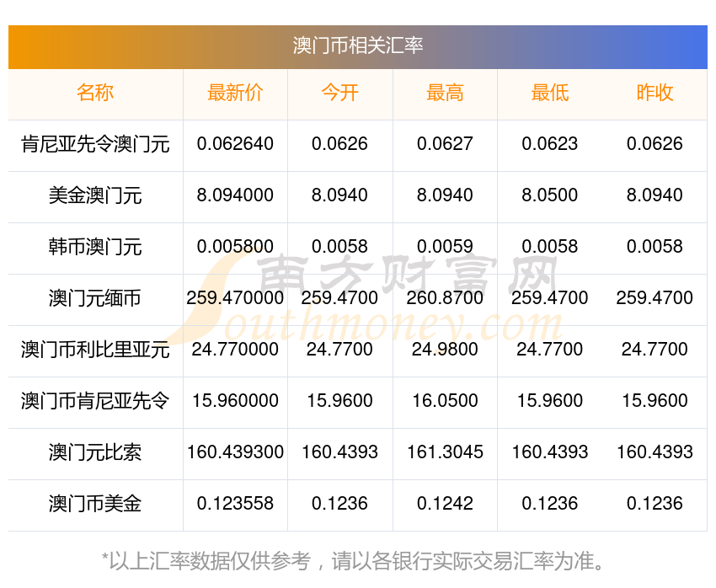
Task: Select the 最新价 column header
Action: tap(235, 93)
